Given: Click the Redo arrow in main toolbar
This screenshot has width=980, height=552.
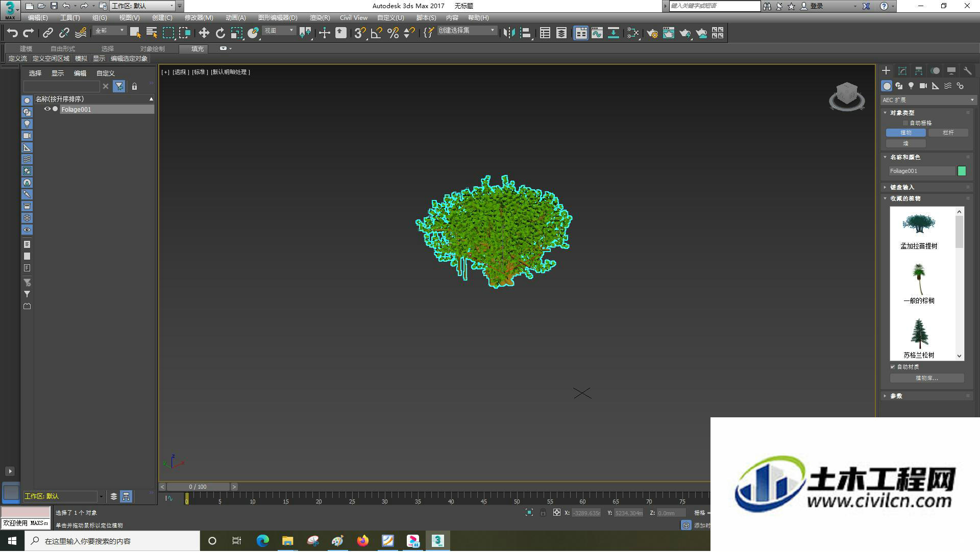Looking at the screenshot, I should point(29,33).
